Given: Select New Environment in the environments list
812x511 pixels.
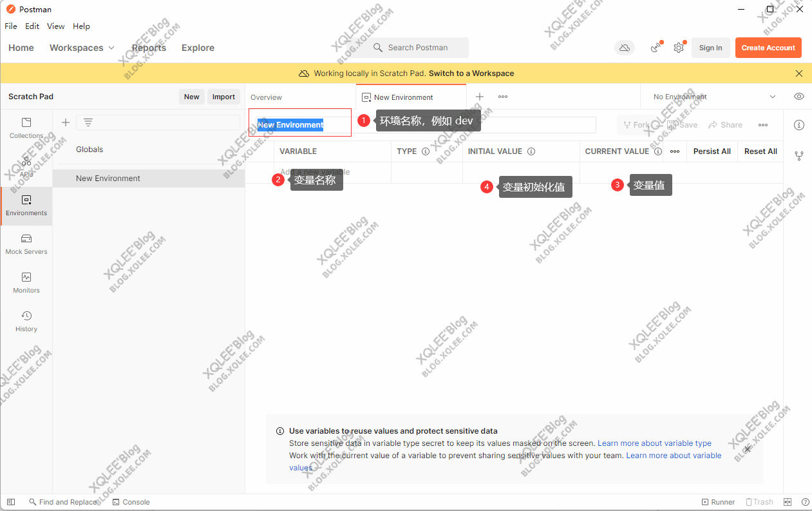Looking at the screenshot, I should coord(149,178).
